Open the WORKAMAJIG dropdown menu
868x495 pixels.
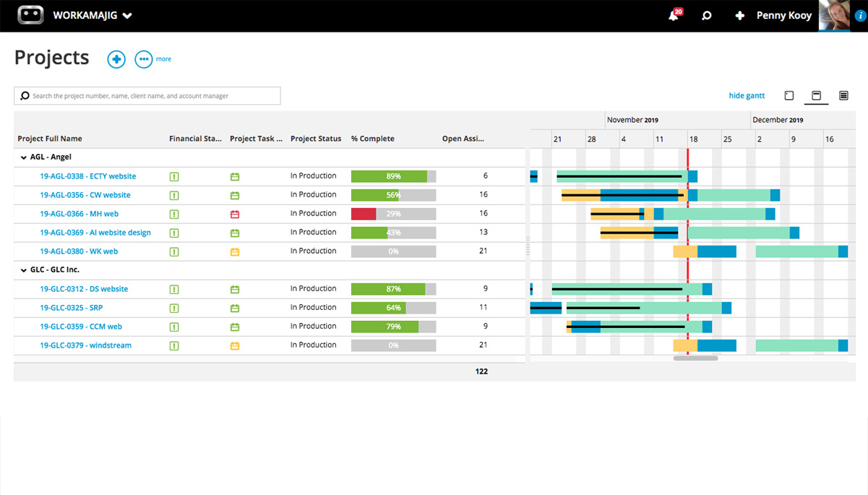tap(127, 14)
